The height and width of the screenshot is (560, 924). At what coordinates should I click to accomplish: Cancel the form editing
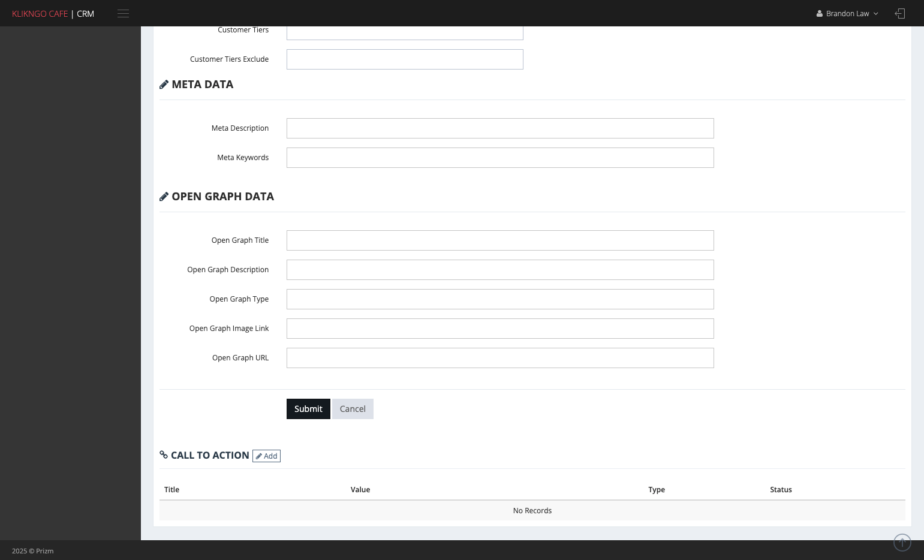click(x=353, y=409)
